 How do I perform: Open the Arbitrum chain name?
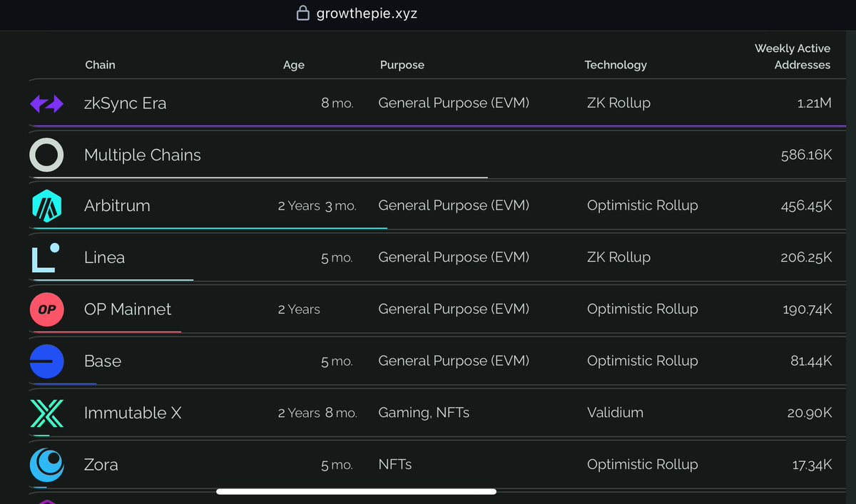tap(117, 206)
